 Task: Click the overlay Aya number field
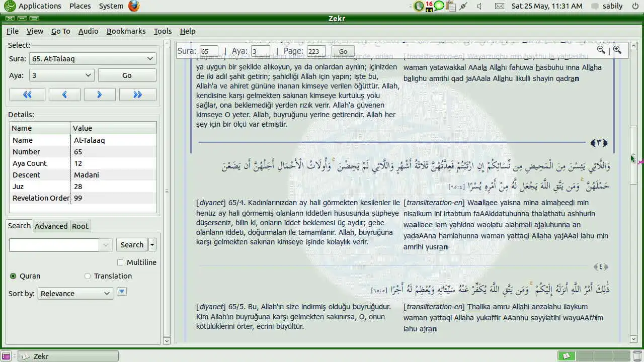[261, 51]
